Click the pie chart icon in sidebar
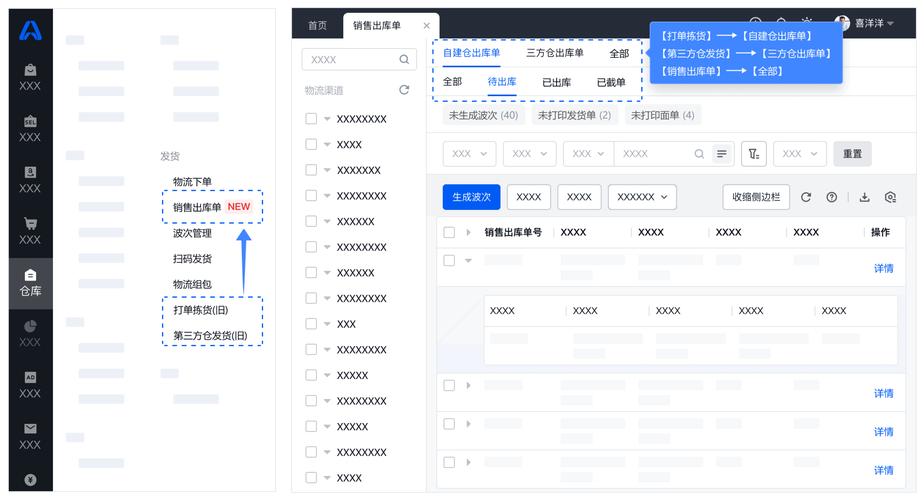 30,326
